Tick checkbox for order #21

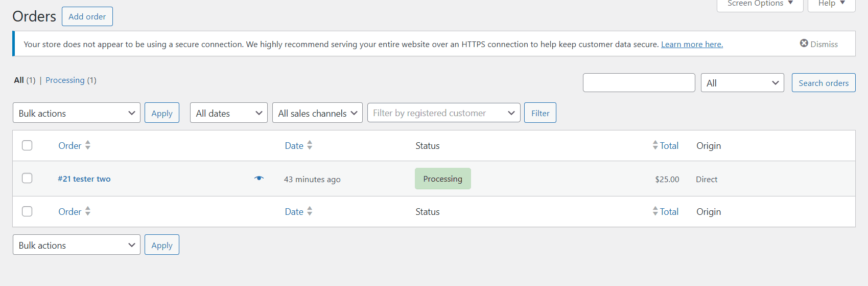[27, 178]
